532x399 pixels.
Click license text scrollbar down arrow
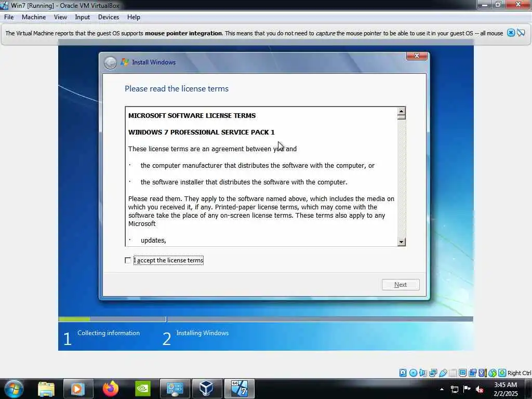(x=402, y=242)
